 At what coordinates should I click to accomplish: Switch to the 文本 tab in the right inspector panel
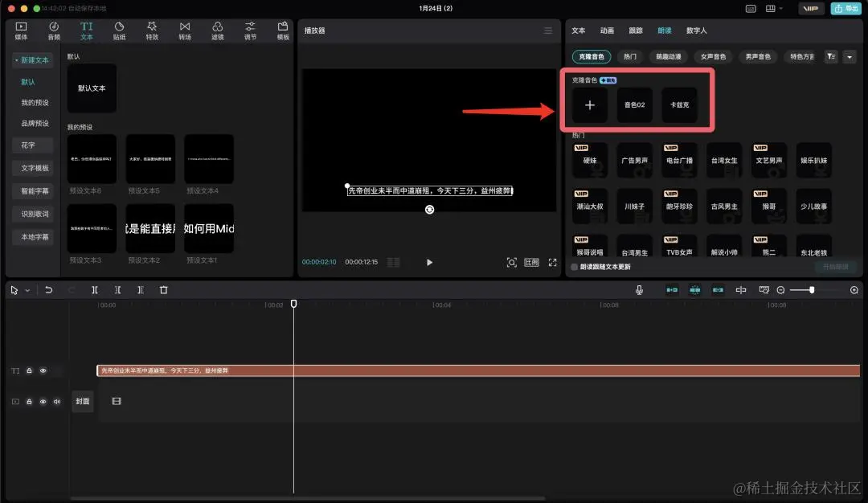(x=579, y=31)
